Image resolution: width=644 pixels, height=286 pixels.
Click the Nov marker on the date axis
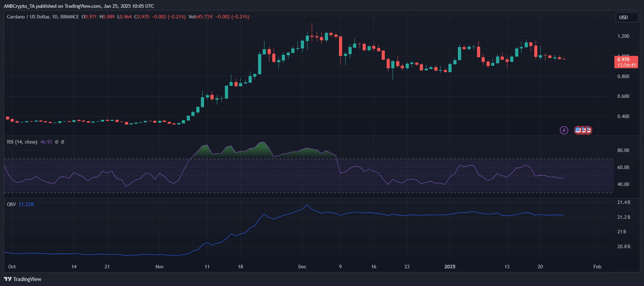pos(160,267)
